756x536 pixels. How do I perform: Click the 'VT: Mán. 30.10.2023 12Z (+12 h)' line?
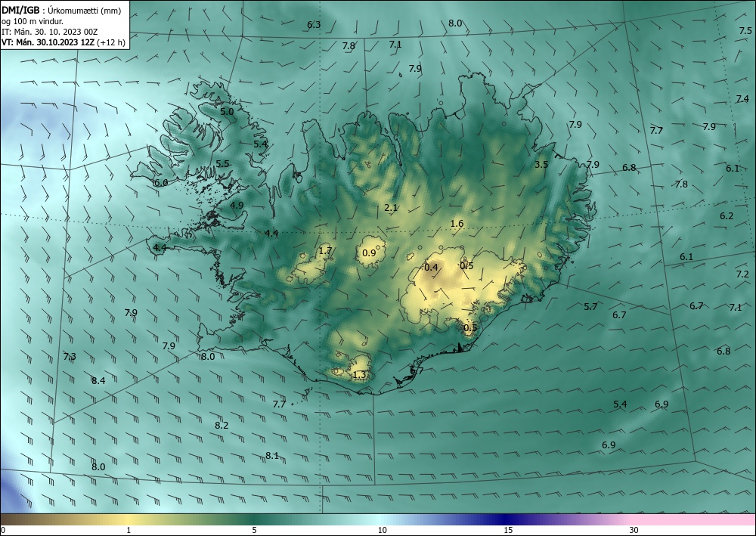pos(64,42)
